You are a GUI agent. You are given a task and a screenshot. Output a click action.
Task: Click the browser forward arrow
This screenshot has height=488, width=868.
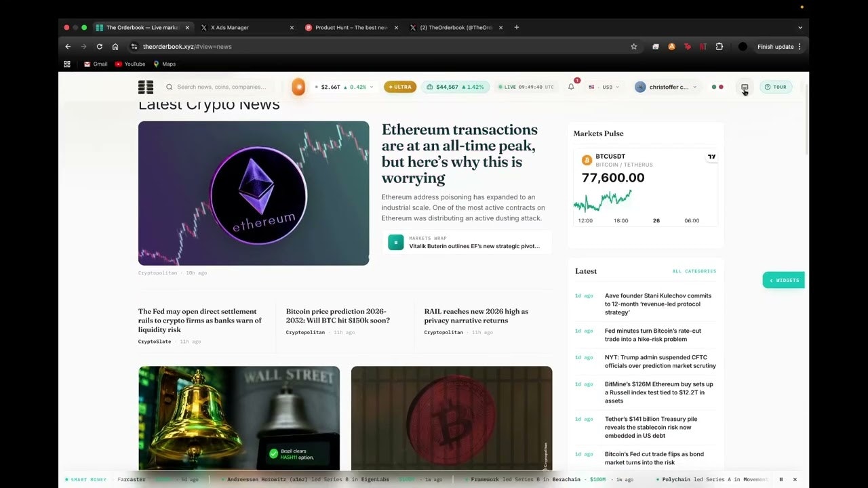(x=83, y=47)
